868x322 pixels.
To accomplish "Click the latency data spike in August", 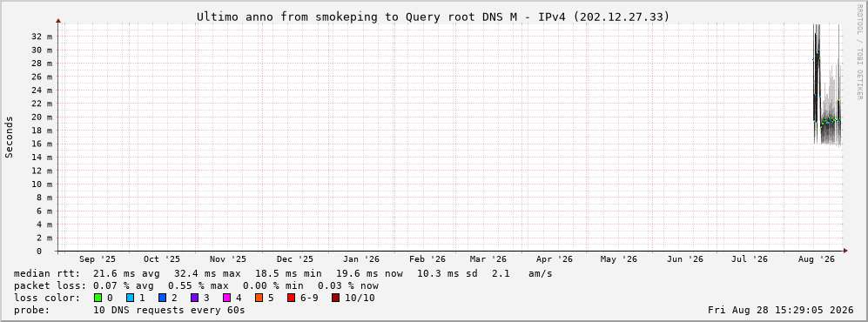I will pyautogui.click(x=817, y=83).
